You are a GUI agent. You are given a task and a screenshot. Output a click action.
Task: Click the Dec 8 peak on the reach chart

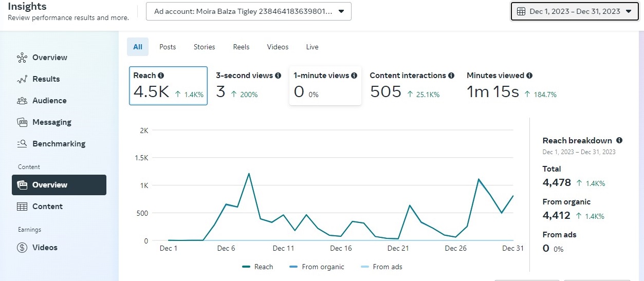coord(249,174)
